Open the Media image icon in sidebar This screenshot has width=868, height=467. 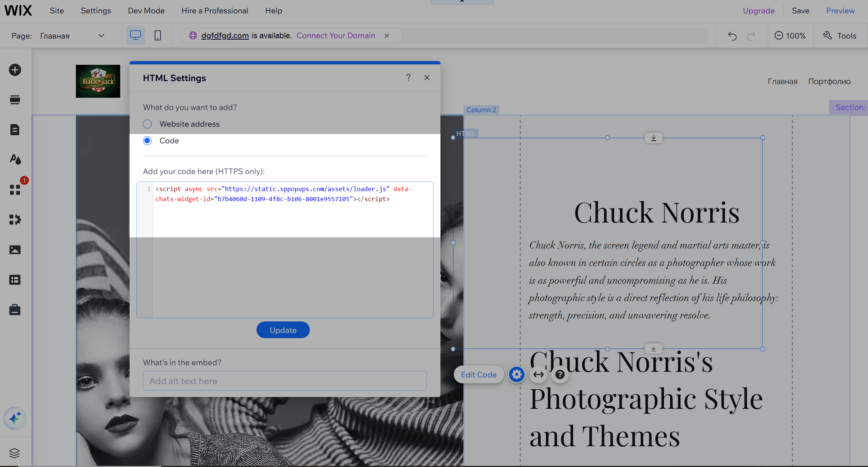15,250
